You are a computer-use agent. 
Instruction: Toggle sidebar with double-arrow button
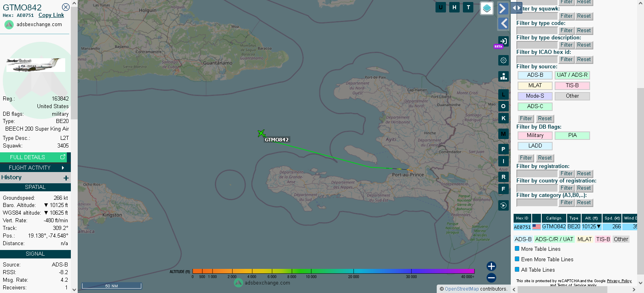[516, 8]
